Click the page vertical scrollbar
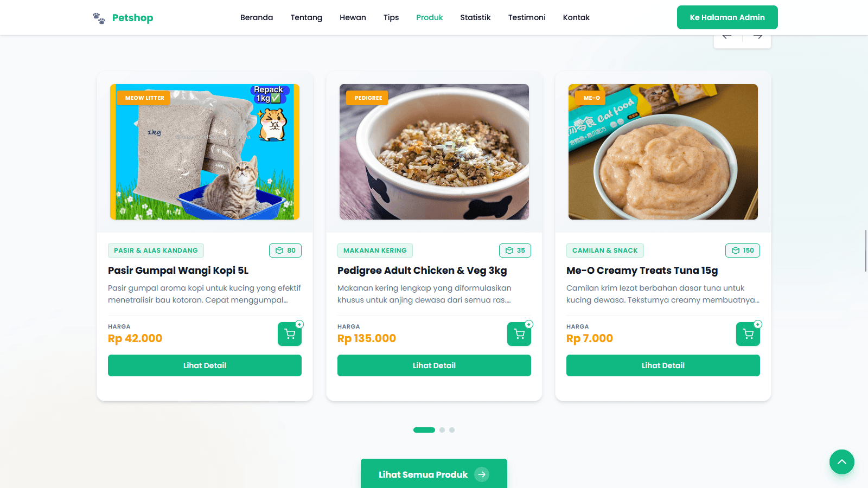 [x=866, y=251]
